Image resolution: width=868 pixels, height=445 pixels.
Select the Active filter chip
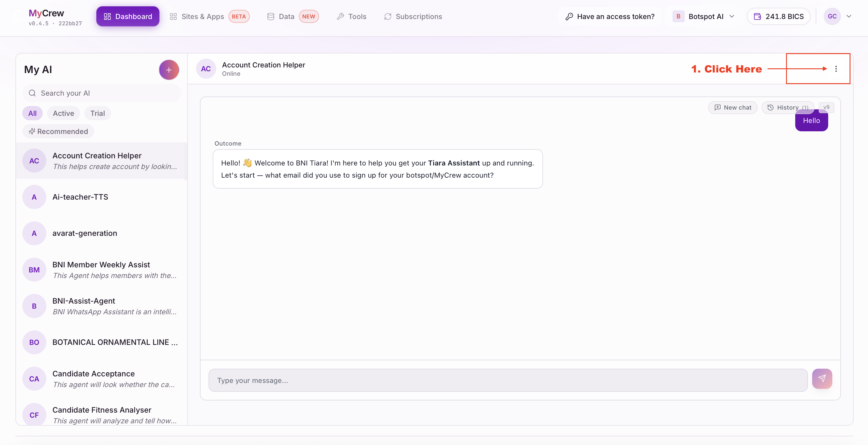click(63, 113)
